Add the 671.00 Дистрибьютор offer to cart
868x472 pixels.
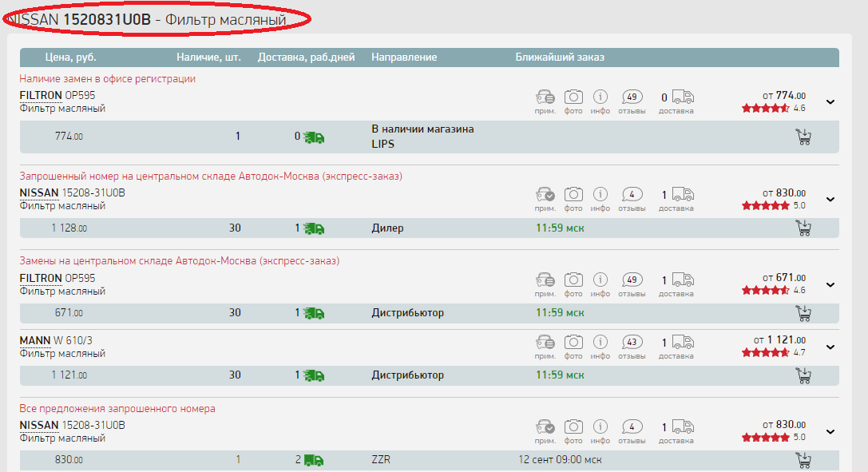click(x=803, y=313)
